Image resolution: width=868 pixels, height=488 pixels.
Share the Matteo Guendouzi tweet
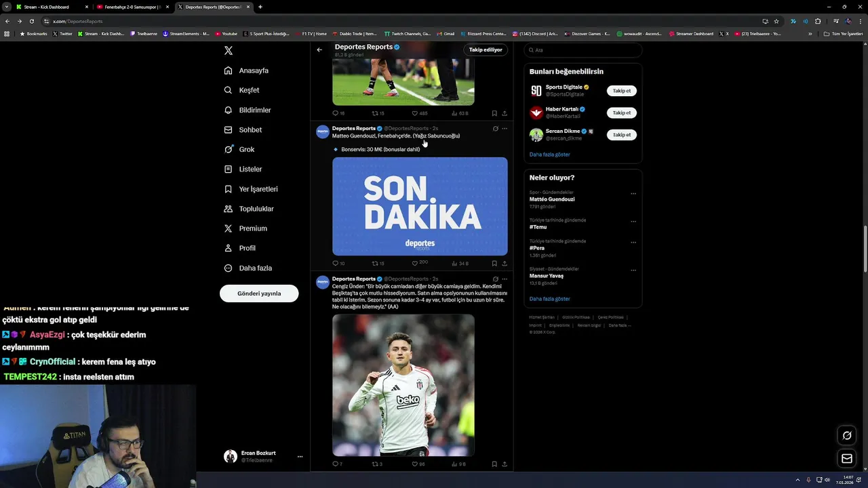[505, 263]
